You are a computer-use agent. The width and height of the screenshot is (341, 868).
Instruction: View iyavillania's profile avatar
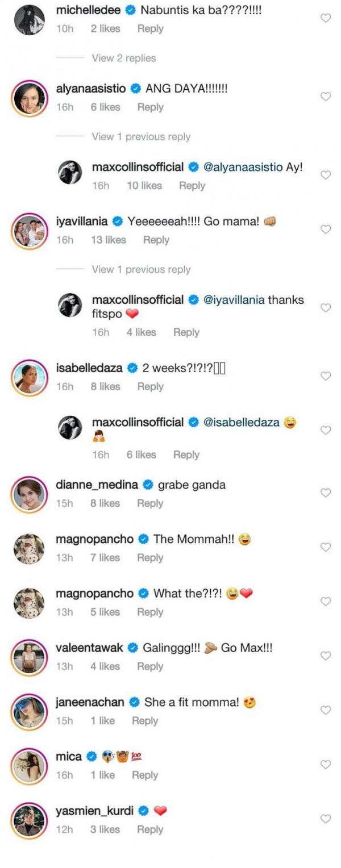click(29, 230)
